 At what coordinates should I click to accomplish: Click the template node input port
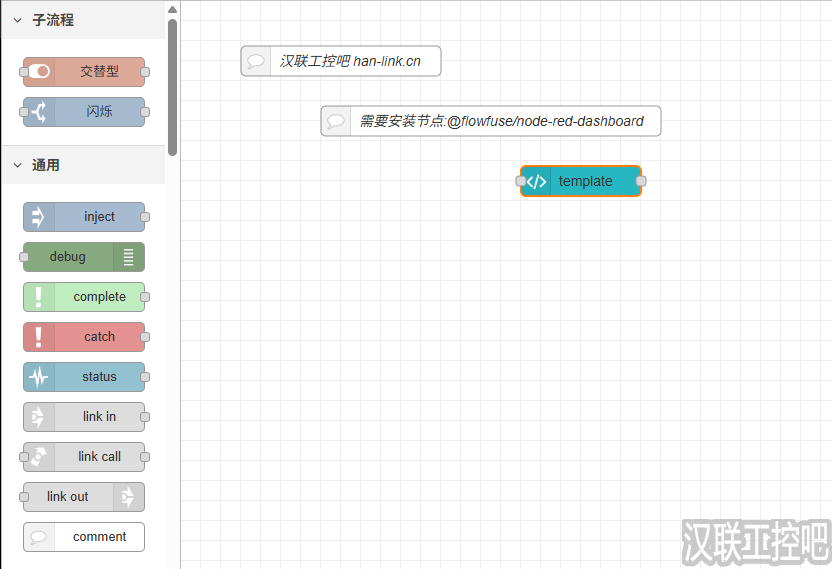[x=520, y=181]
